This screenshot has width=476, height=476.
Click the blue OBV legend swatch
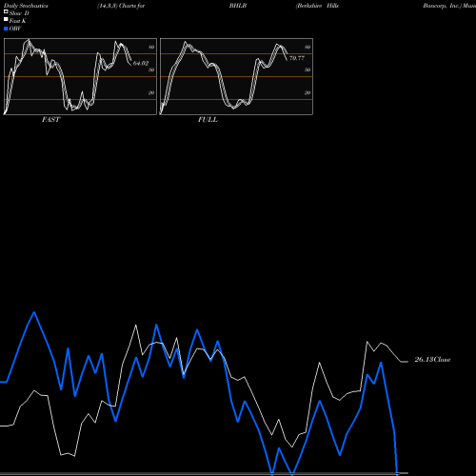6,29
